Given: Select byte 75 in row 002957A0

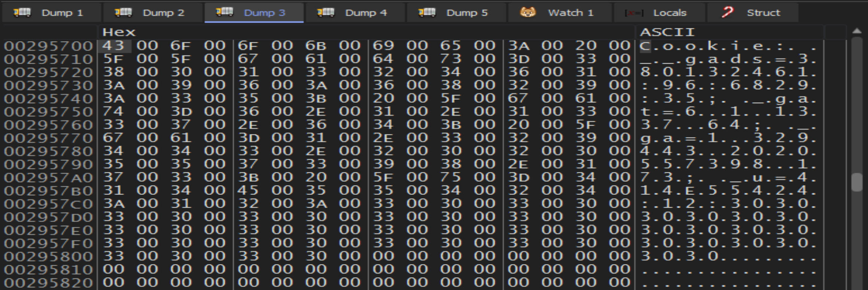Looking at the screenshot, I should (x=450, y=177).
